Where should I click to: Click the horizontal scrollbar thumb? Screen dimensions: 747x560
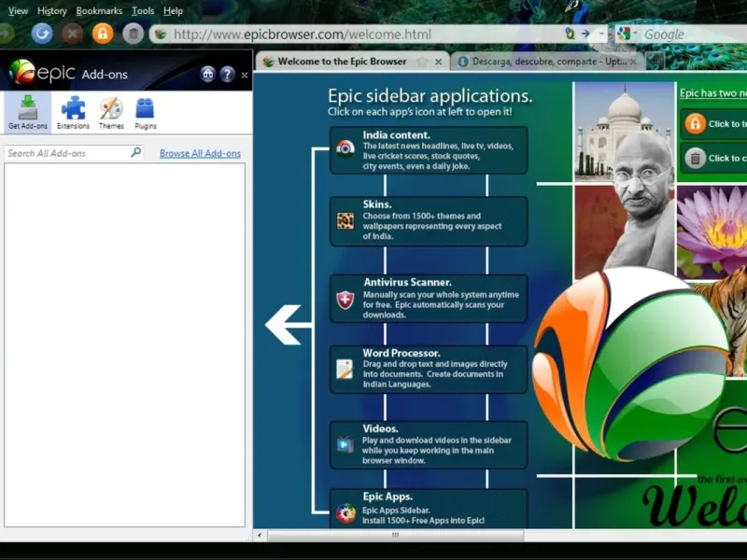395,535
